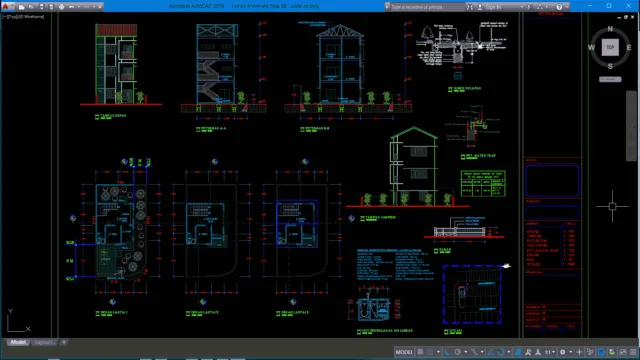Click Annotation Monitor plus icon
640x360 pixels.
pos(579,352)
